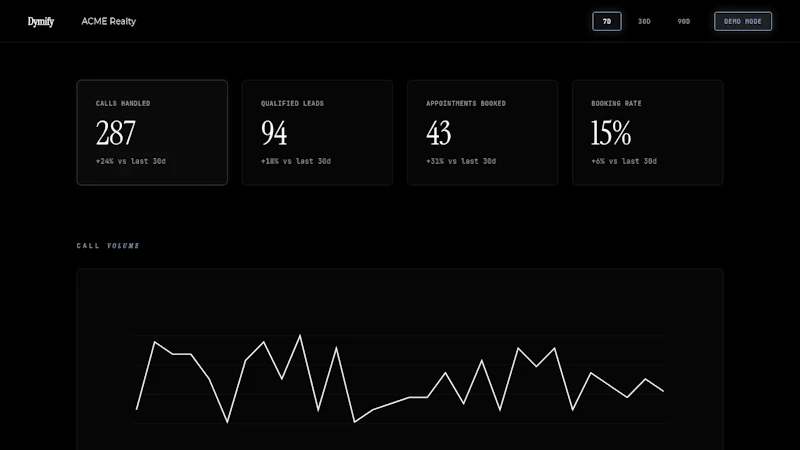The image size is (800, 450).
Task: Click the Call Volume section heading
Action: [x=108, y=246]
